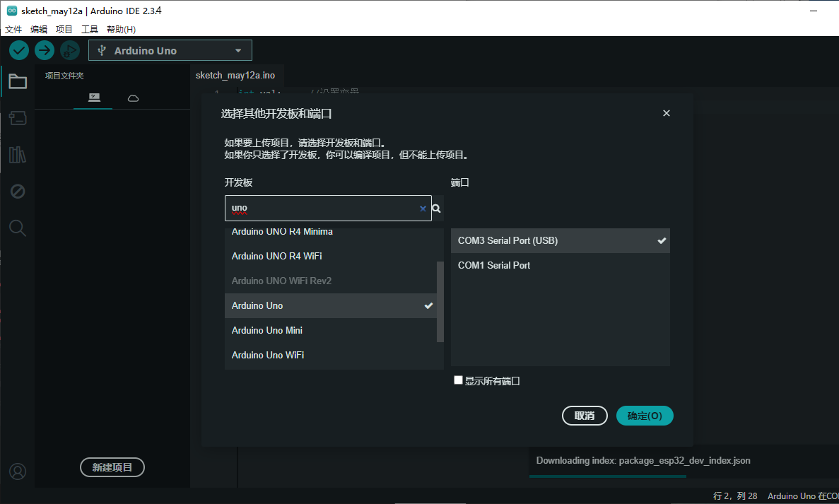This screenshot has height=504, width=839.
Task: Click the Upload arrow button
Action: click(45, 51)
